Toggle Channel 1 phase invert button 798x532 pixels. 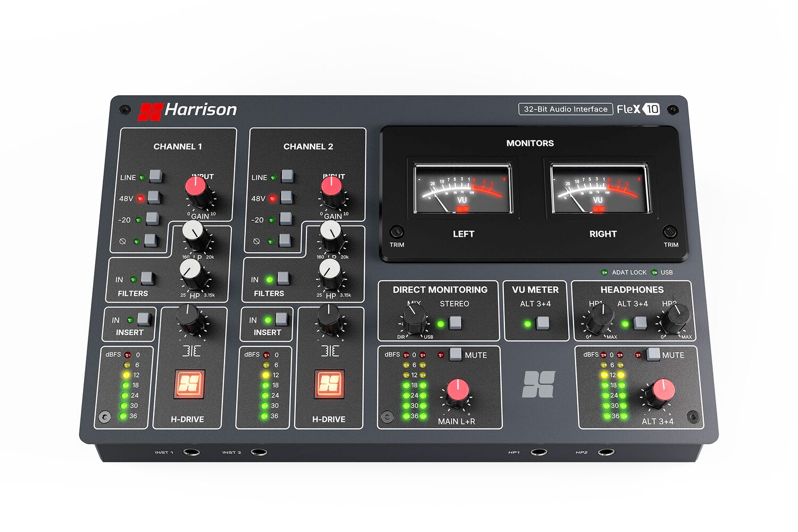tap(151, 240)
